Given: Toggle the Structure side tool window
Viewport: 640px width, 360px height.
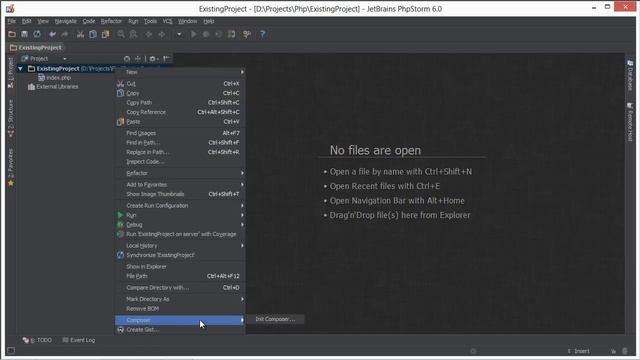Looking at the screenshot, I should (x=11, y=118).
